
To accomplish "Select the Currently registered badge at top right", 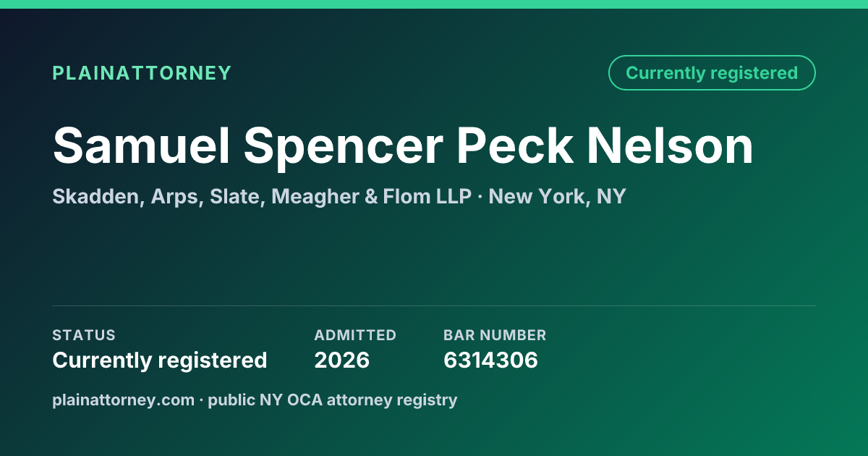I will [712, 73].
